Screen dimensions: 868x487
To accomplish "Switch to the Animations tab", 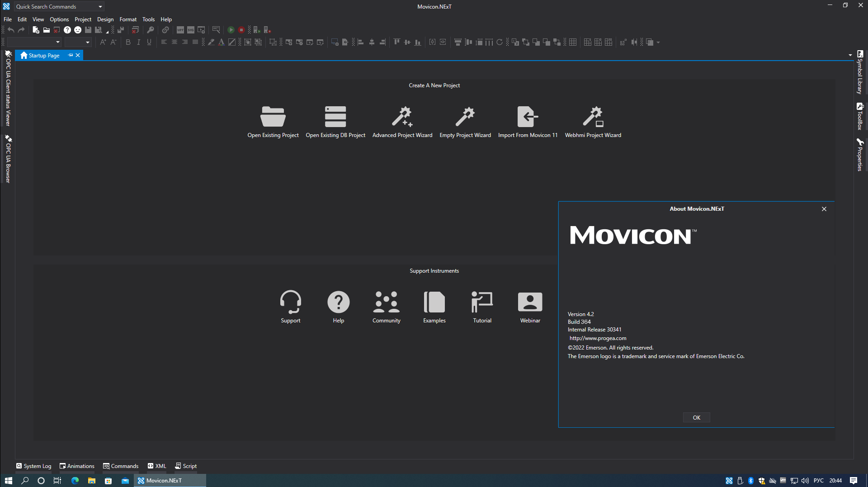I will 77,466.
